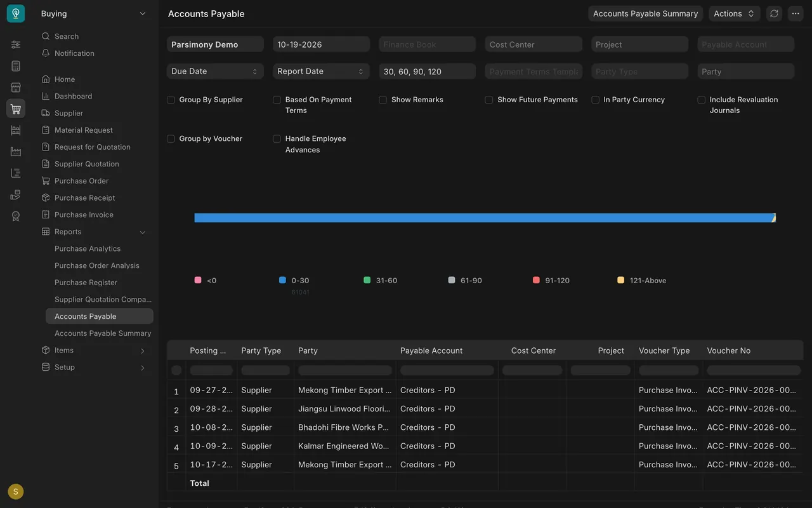Open Request for Quotation link

point(93,147)
